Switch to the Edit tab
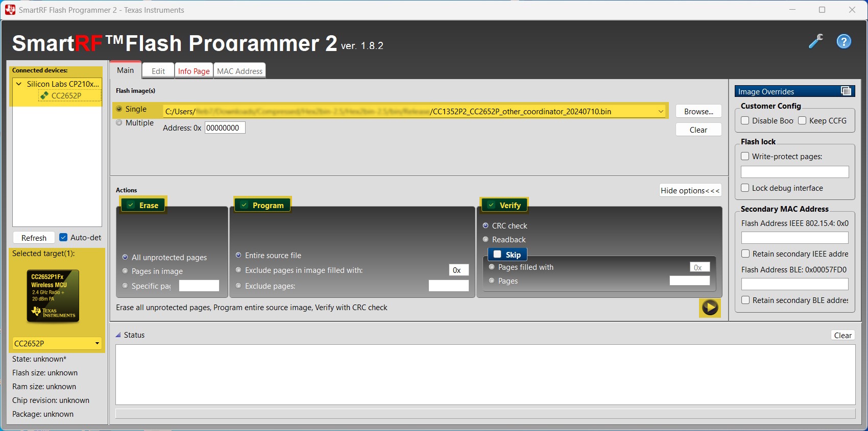The image size is (868, 431). point(158,71)
